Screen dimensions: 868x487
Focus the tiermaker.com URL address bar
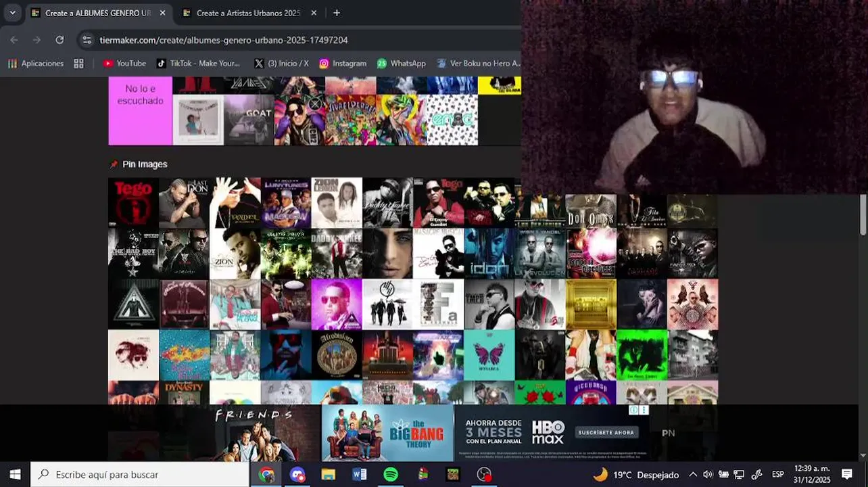(224, 40)
